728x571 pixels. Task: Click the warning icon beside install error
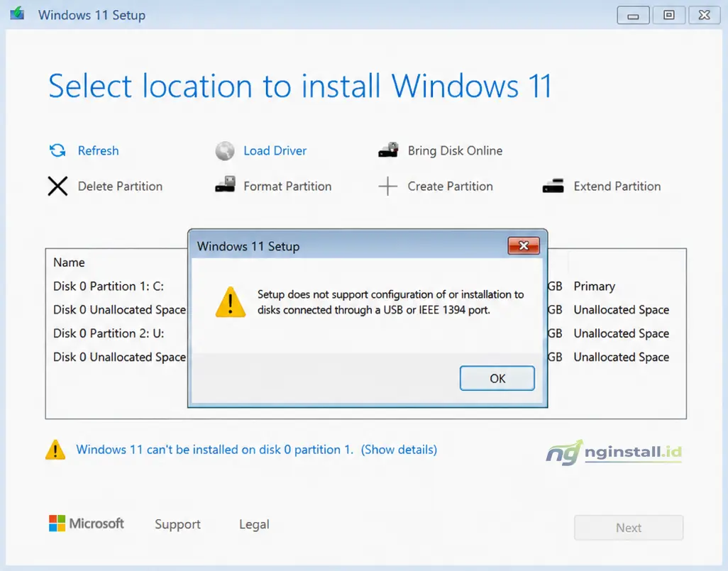pyautogui.click(x=55, y=450)
